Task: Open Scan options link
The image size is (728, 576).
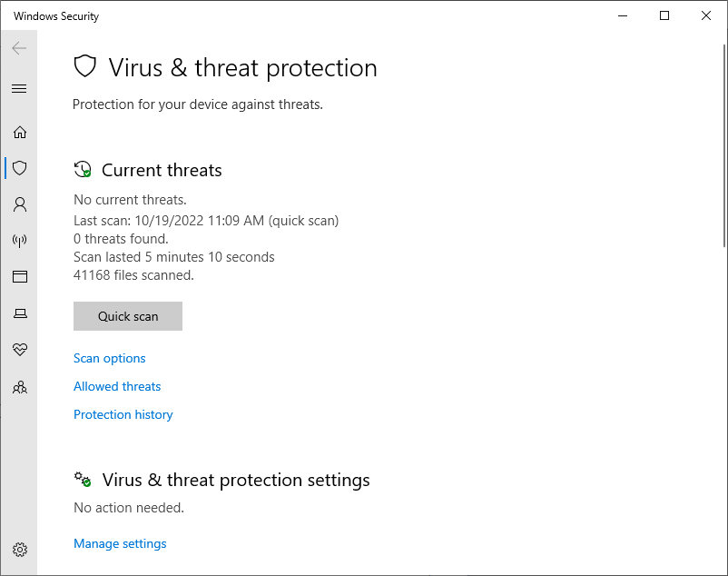Action: point(110,358)
